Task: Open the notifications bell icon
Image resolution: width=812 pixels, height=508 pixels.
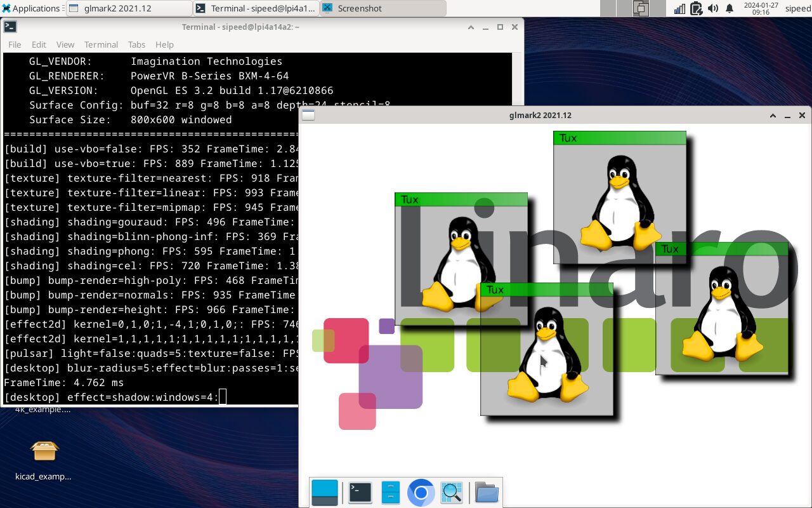Action: (x=730, y=8)
